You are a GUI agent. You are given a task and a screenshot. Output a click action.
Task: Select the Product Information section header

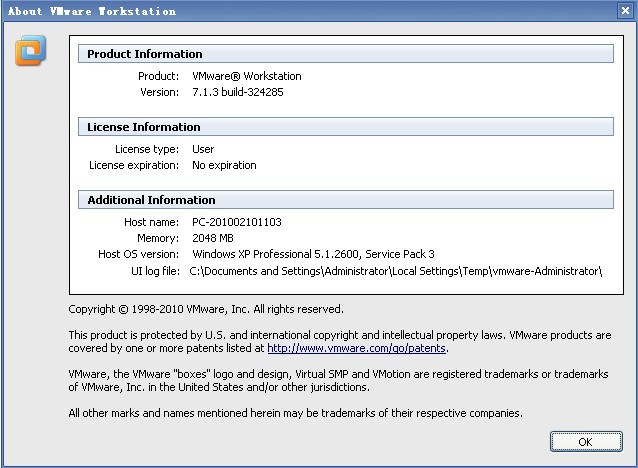[145, 54]
